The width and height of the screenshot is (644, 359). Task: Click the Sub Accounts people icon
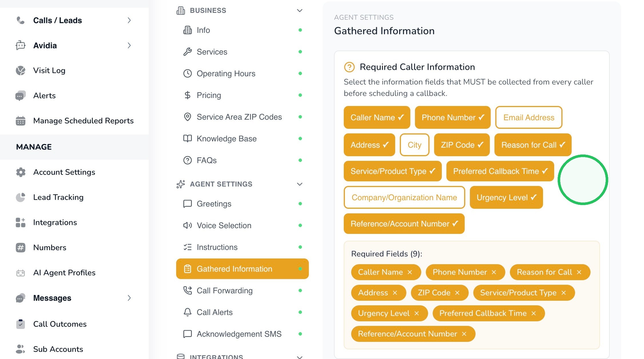(20, 349)
